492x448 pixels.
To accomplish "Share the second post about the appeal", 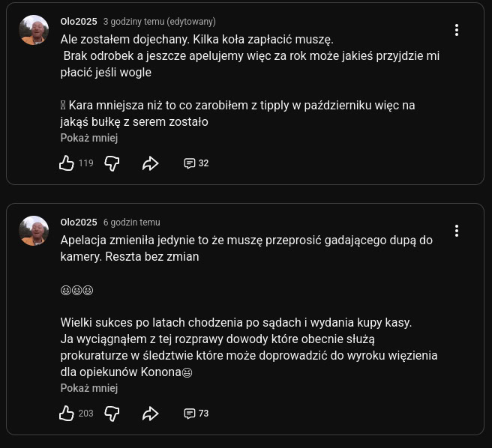I will tap(150, 413).
